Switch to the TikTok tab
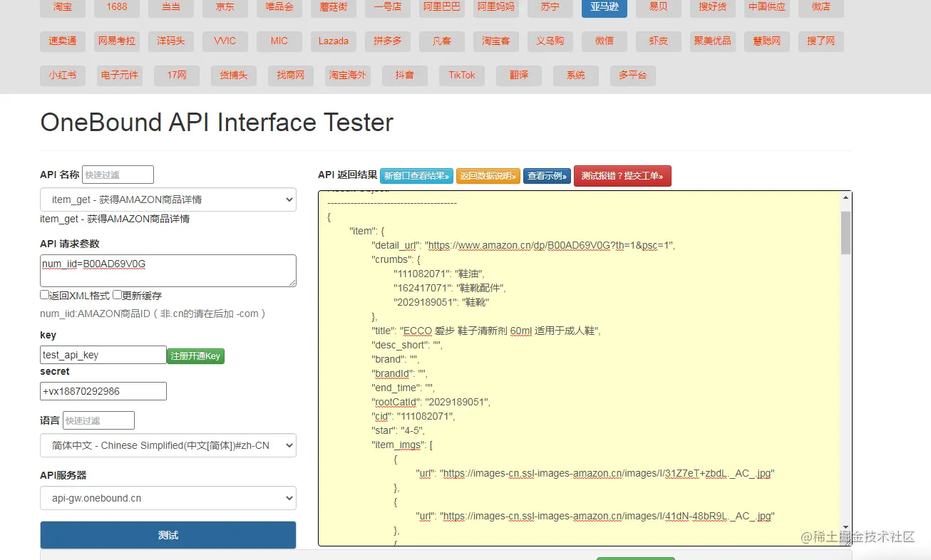The width and height of the screenshot is (931, 560). pyautogui.click(x=462, y=76)
